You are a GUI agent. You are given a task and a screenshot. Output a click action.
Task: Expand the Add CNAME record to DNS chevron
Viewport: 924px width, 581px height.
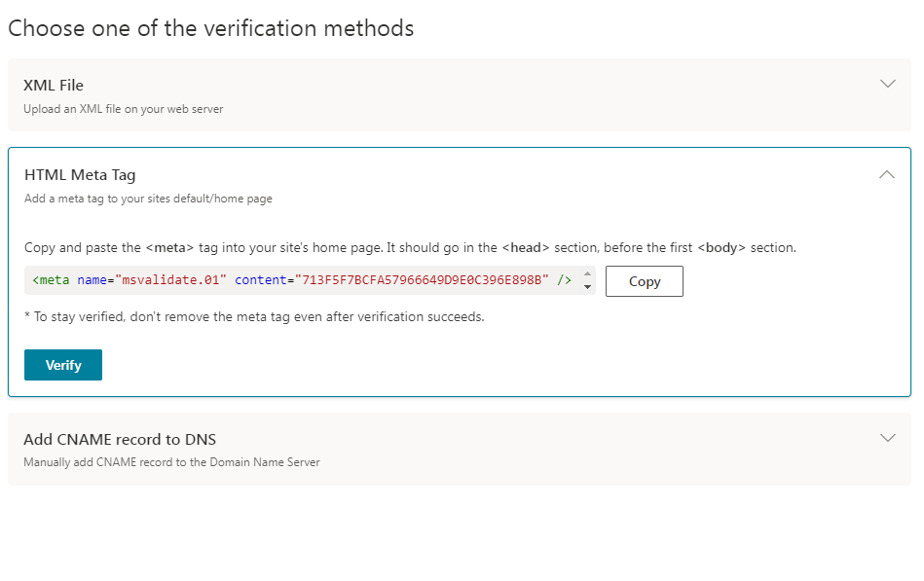tap(887, 438)
